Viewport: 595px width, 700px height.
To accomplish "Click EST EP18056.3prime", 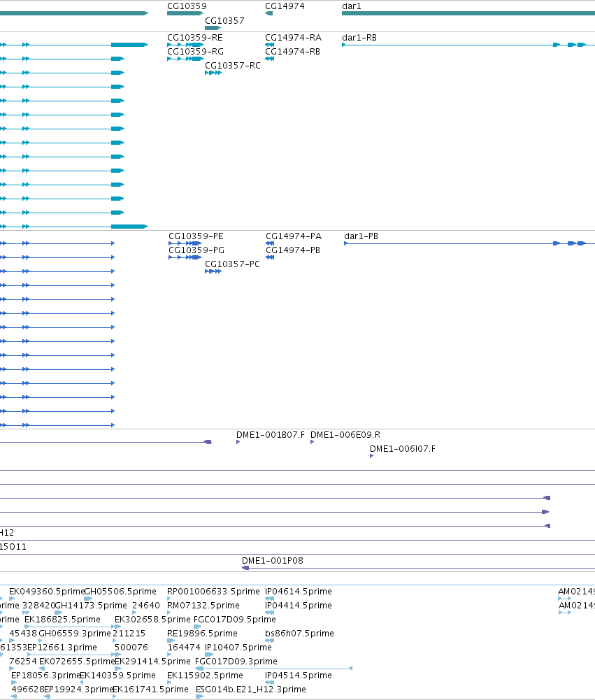I will tap(46, 676).
